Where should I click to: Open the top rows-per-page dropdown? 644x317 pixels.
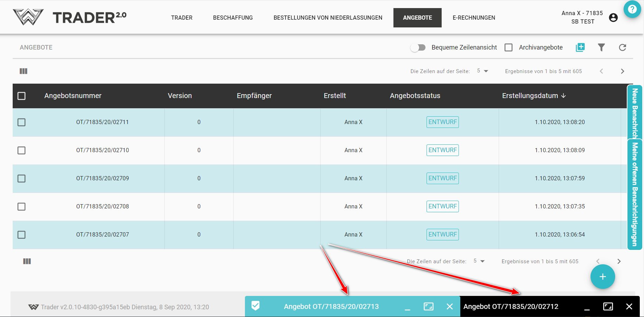[x=482, y=71]
